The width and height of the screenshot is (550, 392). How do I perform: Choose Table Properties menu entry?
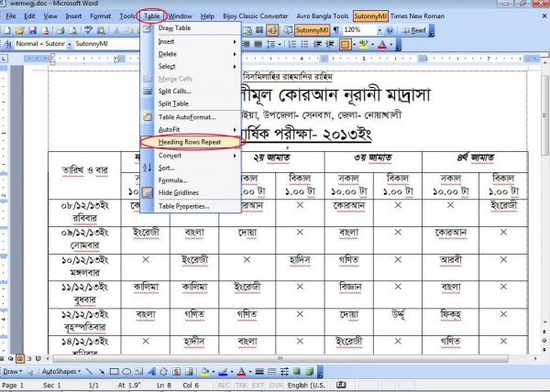pos(192,206)
